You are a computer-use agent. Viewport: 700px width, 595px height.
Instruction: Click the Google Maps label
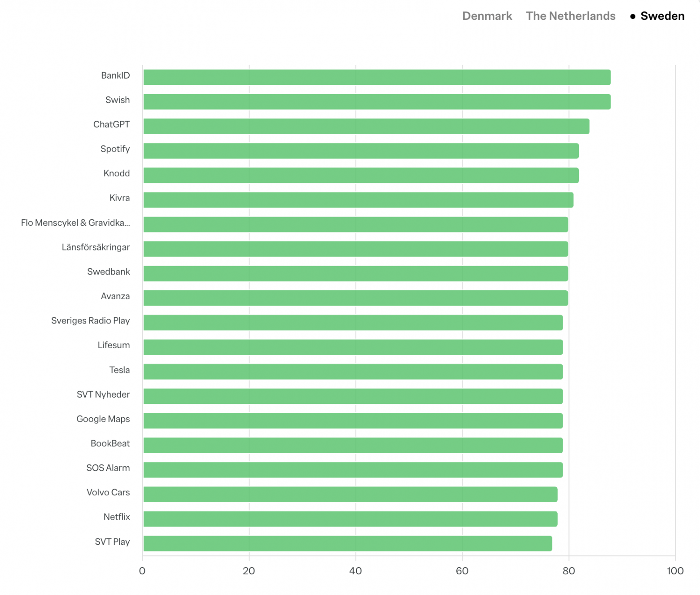(103, 419)
